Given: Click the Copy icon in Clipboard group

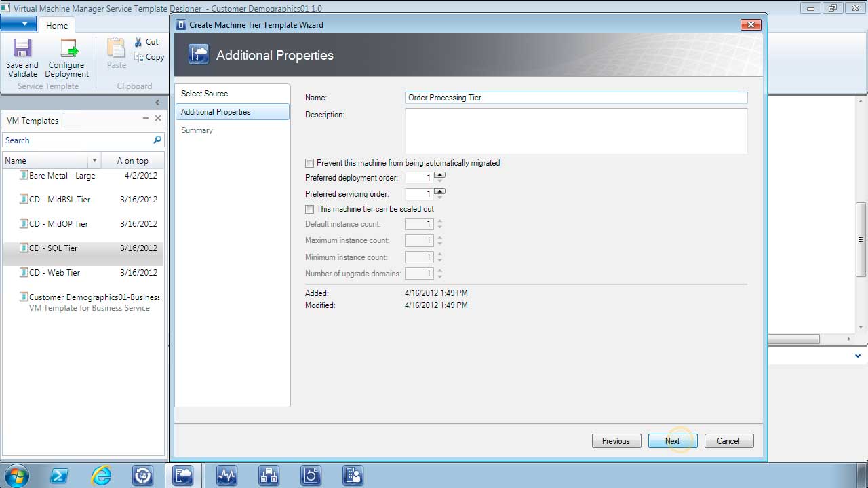Looking at the screenshot, I should tap(139, 58).
